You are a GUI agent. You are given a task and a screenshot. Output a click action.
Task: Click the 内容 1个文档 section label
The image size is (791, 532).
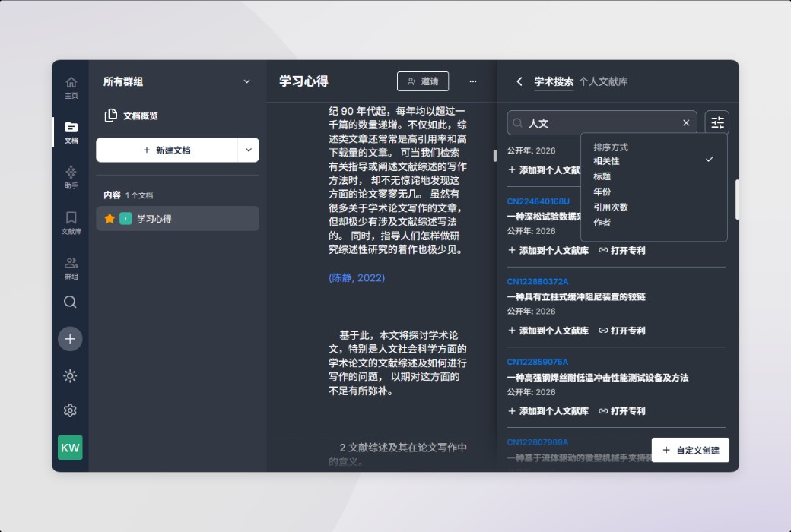[x=128, y=195]
